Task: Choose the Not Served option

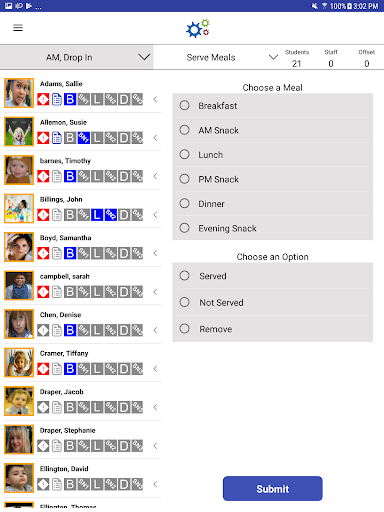Action: [184, 302]
